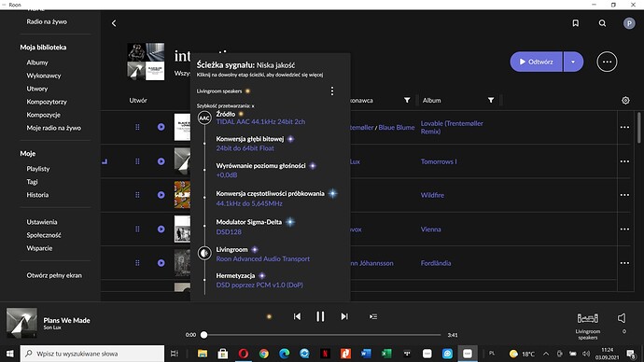
Task: Click Modulator Sigma-Delta signal step
Action: pyautogui.click(x=249, y=222)
